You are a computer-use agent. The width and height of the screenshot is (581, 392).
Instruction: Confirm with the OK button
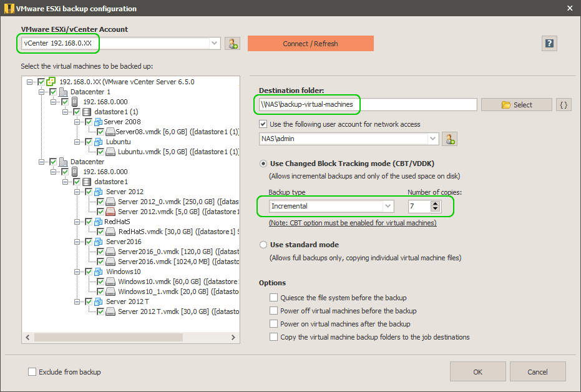pos(477,371)
